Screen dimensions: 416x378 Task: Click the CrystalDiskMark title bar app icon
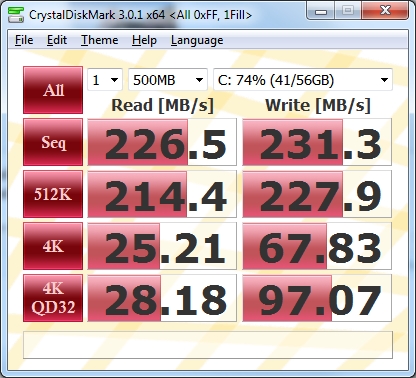pyautogui.click(x=15, y=14)
